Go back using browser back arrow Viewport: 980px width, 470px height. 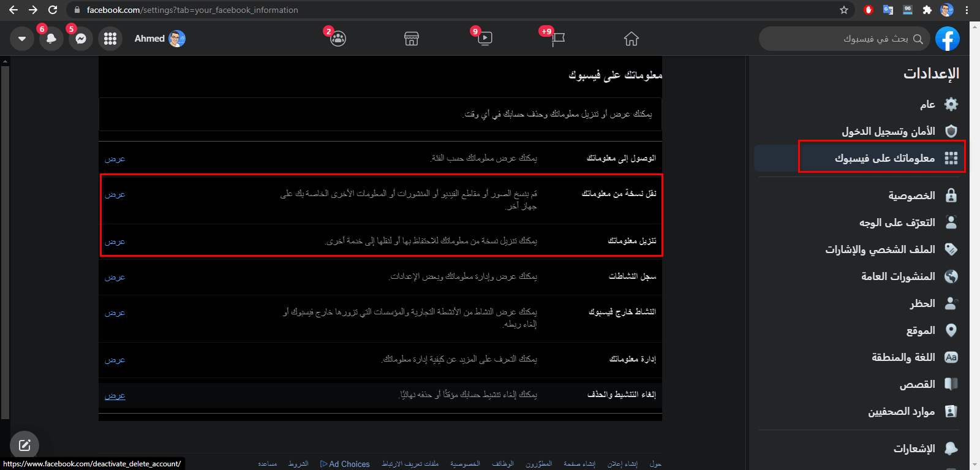click(13, 10)
